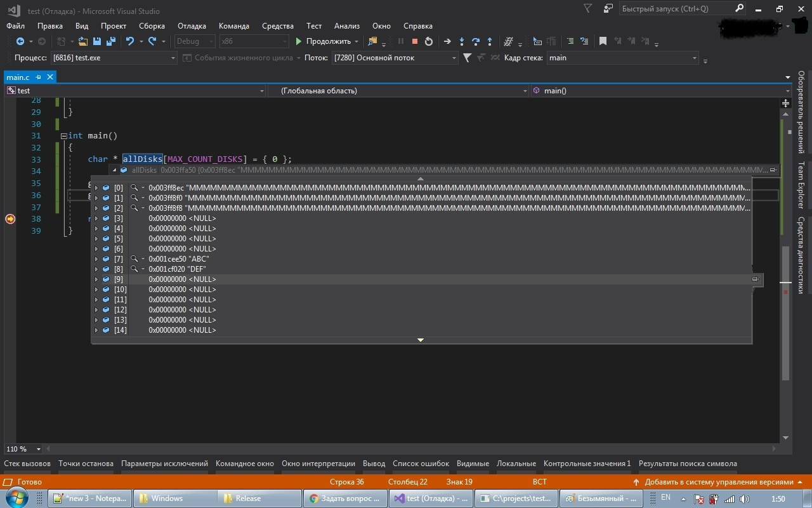Collapse main() with the outlining minus box
This screenshot has height=508, width=812.
point(63,136)
